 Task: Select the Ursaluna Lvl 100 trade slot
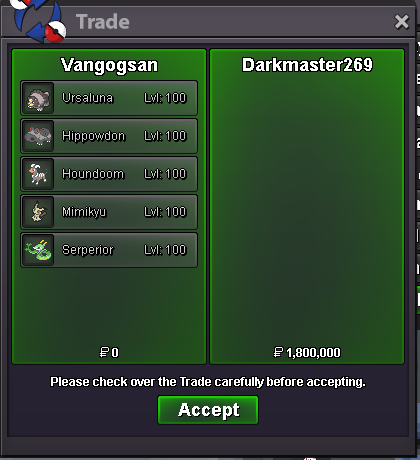coord(109,98)
